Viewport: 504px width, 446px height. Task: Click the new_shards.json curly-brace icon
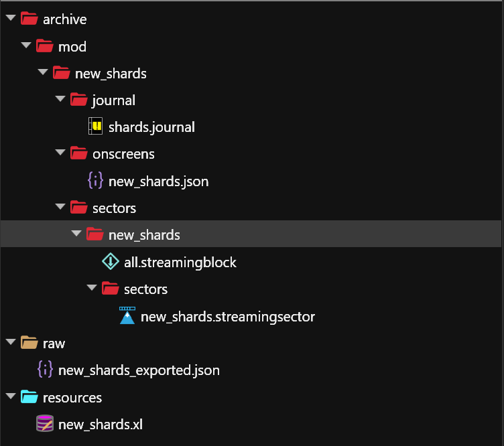(x=97, y=181)
